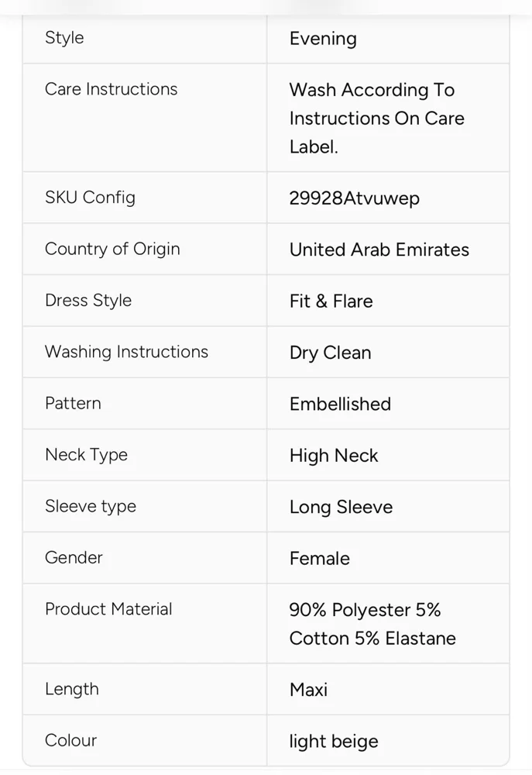
Task: Click the Evening value
Action: click(323, 39)
